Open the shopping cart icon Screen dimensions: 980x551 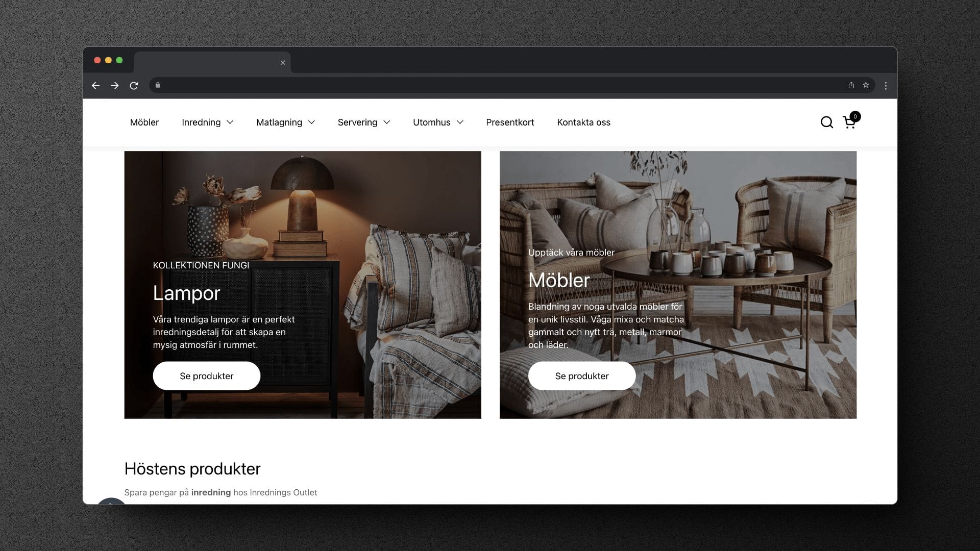tap(849, 122)
